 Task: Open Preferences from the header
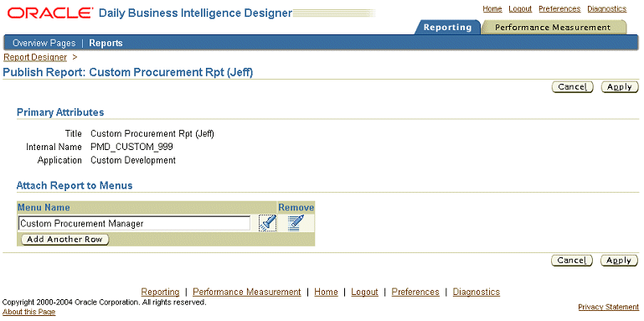[x=559, y=8]
